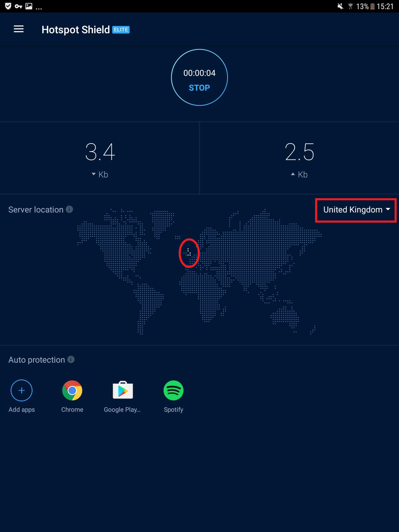Tap the Server location label
This screenshot has width=399, height=532.
point(36,210)
